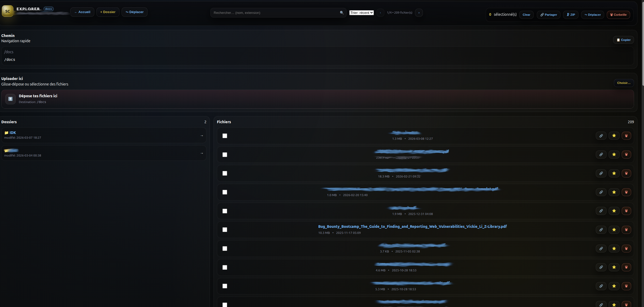Open the Trier: récent sort dropdown
The height and width of the screenshot is (307, 644).
[361, 12]
